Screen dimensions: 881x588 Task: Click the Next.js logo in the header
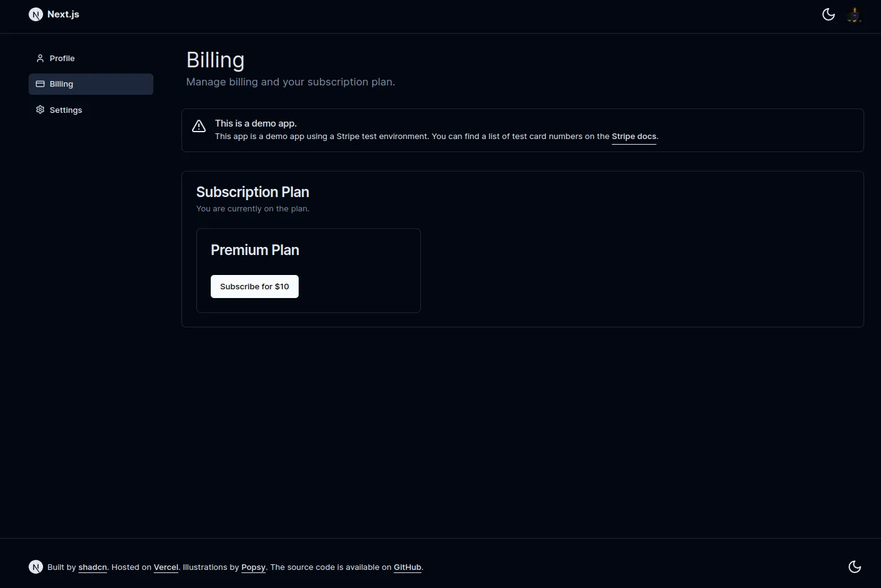click(36, 14)
